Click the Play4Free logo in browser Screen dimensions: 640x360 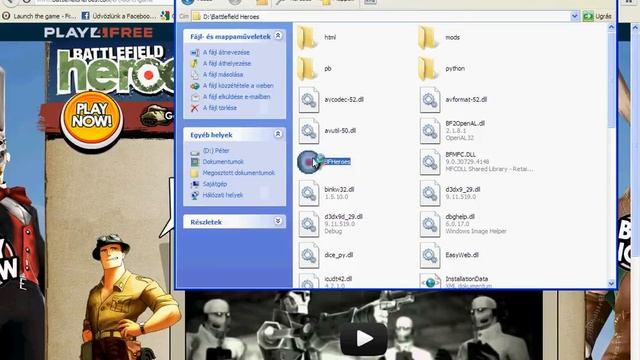click(x=98, y=33)
